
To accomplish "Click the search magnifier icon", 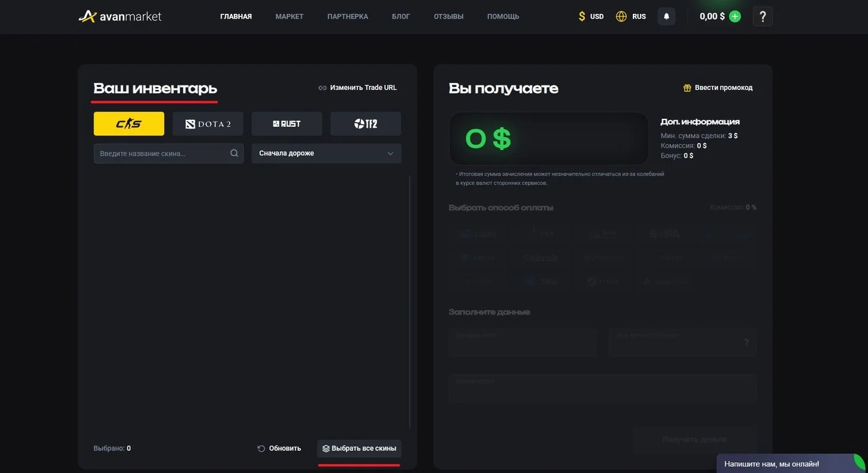I will 234,153.
